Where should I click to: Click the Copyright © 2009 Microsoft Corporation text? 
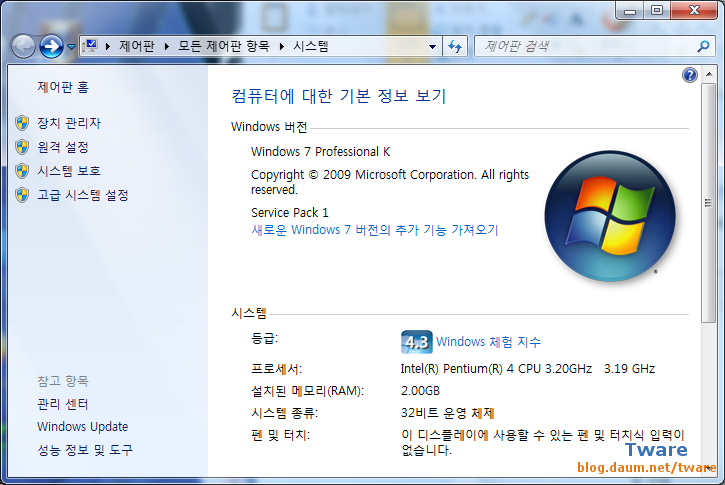(x=390, y=182)
